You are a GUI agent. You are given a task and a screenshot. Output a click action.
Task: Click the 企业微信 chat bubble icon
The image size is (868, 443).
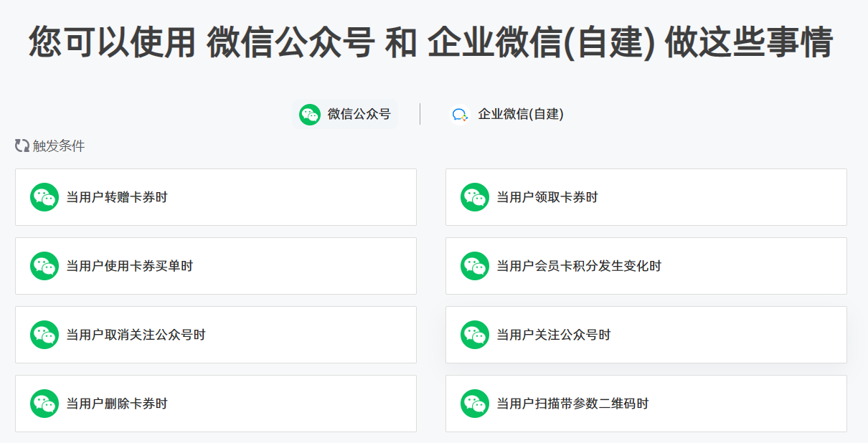coord(460,114)
